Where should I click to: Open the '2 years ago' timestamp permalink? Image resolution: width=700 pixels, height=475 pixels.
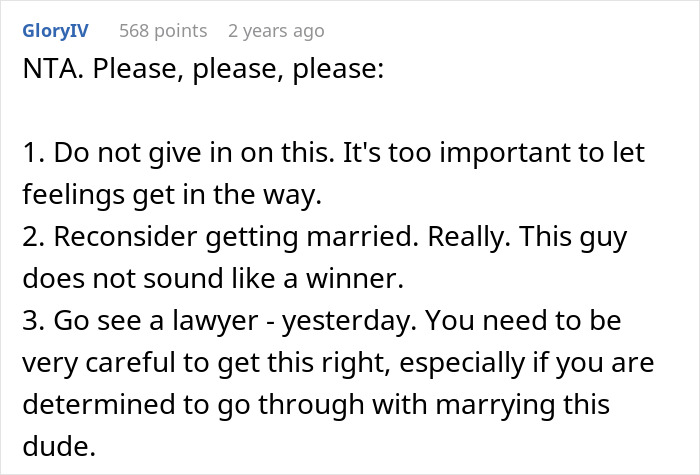tap(276, 31)
